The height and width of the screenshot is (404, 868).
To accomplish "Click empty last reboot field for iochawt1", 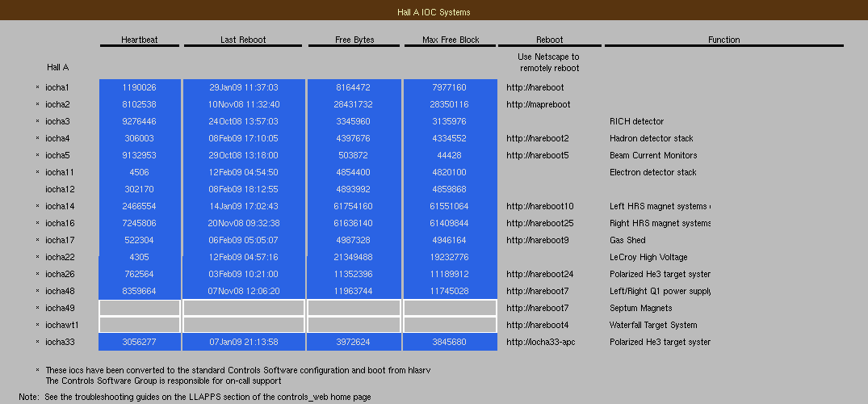I will click(244, 325).
